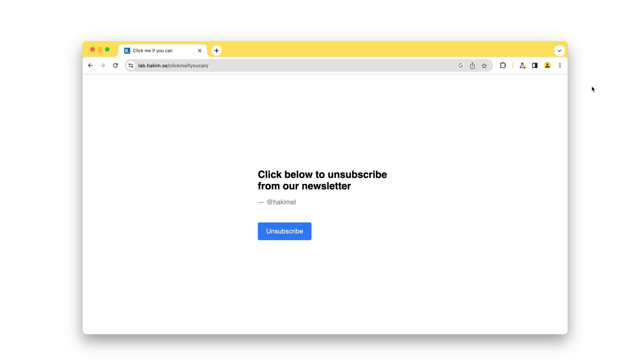Screen dimensions: 644x362
Task: Open a new tab
Action: click(217, 51)
